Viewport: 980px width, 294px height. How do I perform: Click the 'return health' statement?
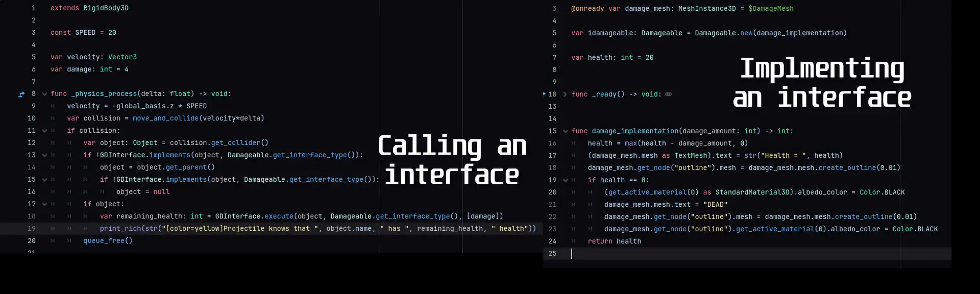(x=614, y=241)
